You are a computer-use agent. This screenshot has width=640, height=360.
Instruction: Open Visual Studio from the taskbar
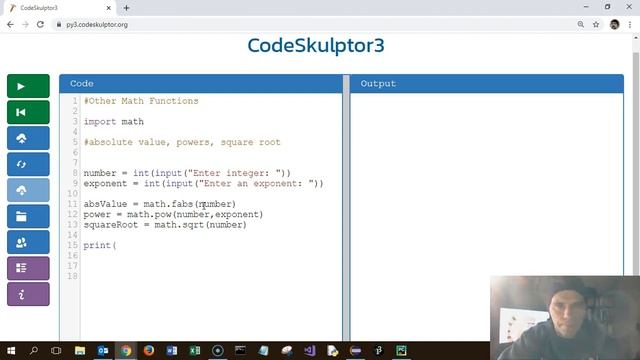click(x=309, y=351)
